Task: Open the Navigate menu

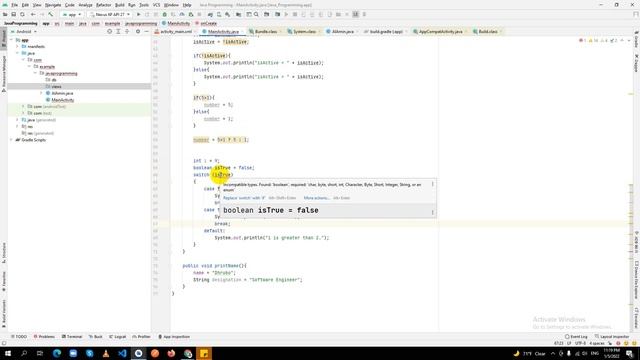Action: click(x=53, y=5)
